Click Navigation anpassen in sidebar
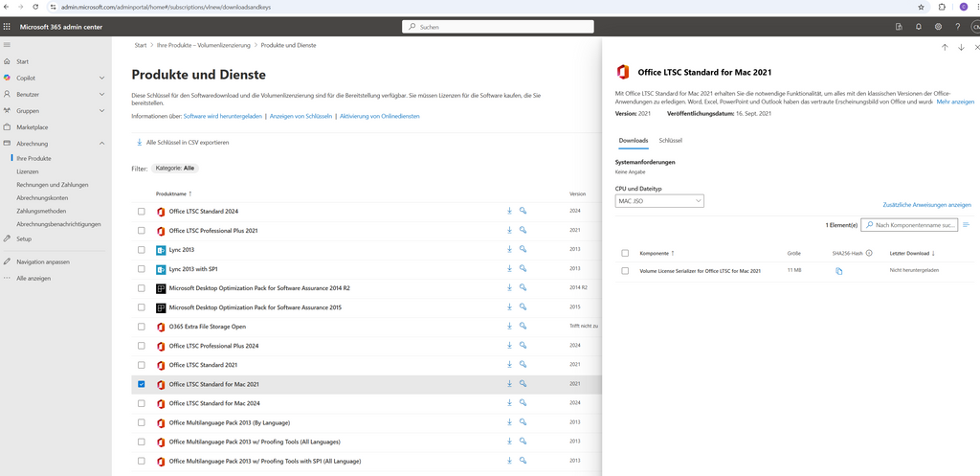The height and width of the screenshot is (476, 980). click(x=43, y=261)
